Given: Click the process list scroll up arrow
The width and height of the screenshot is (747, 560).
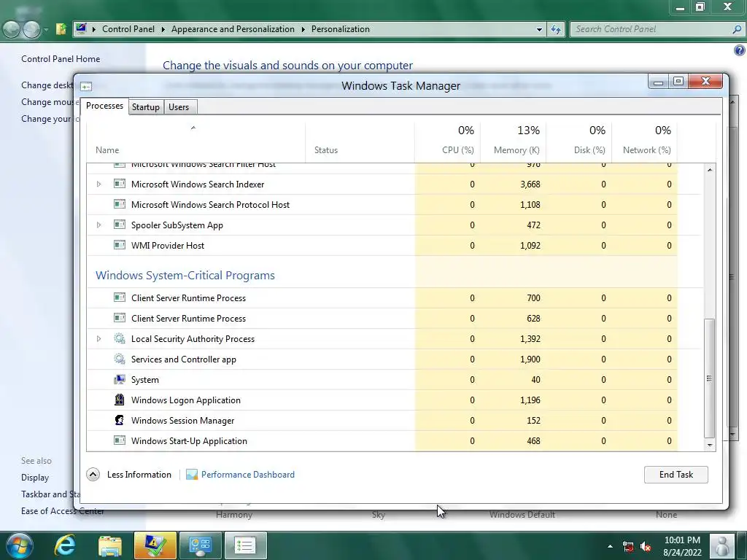Looking at the screenshot, I should [x=709, y=170].
